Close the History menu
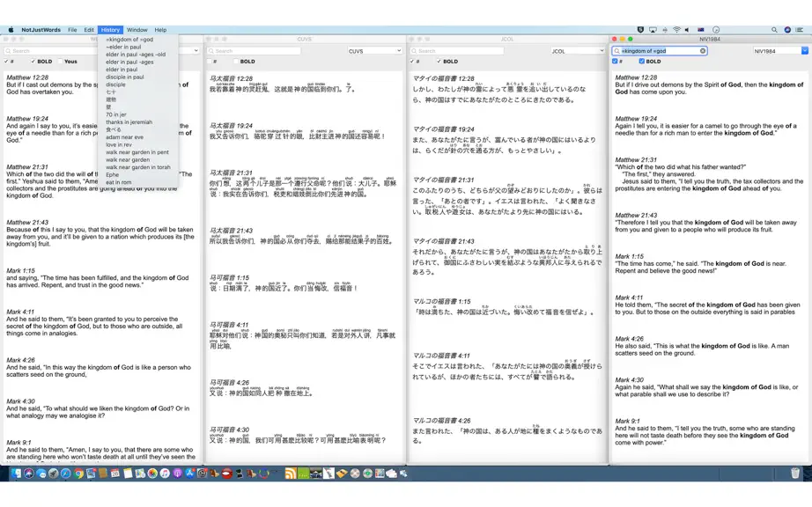 tap(110, 30)
